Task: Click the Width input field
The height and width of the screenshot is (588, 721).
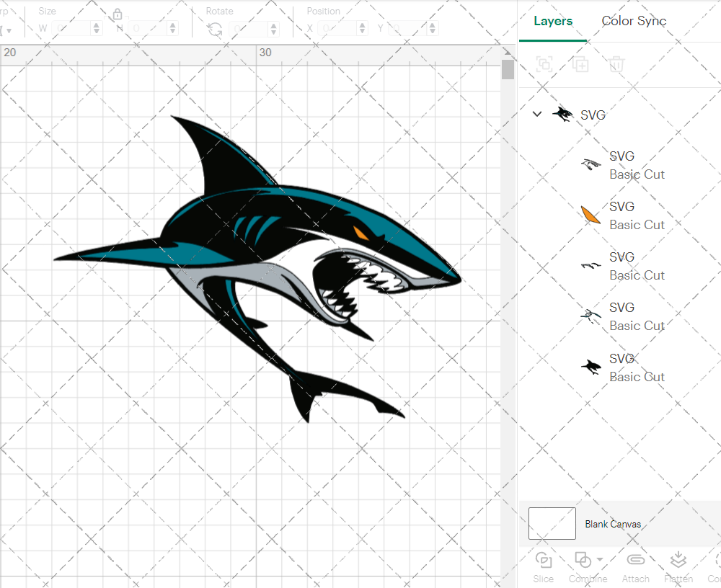Action: (x=71, y=29)
